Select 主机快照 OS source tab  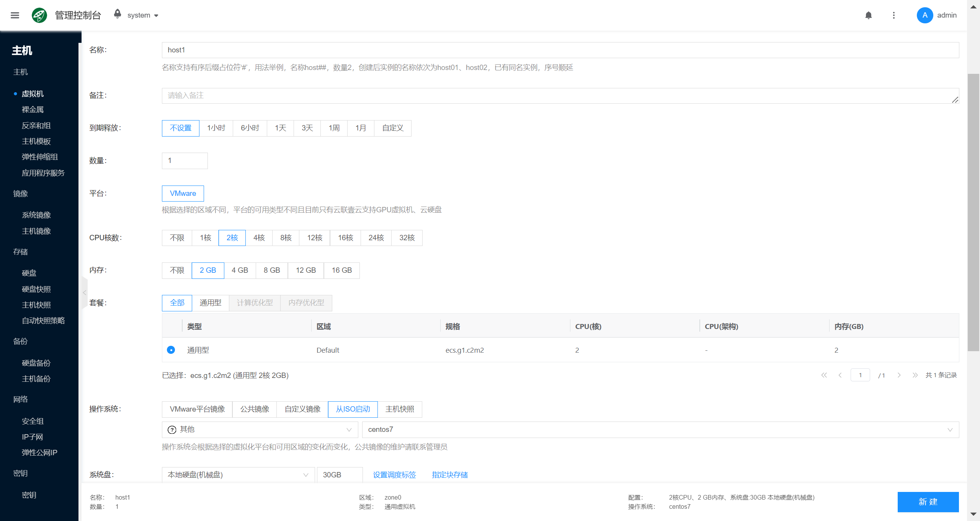point(400,409)
